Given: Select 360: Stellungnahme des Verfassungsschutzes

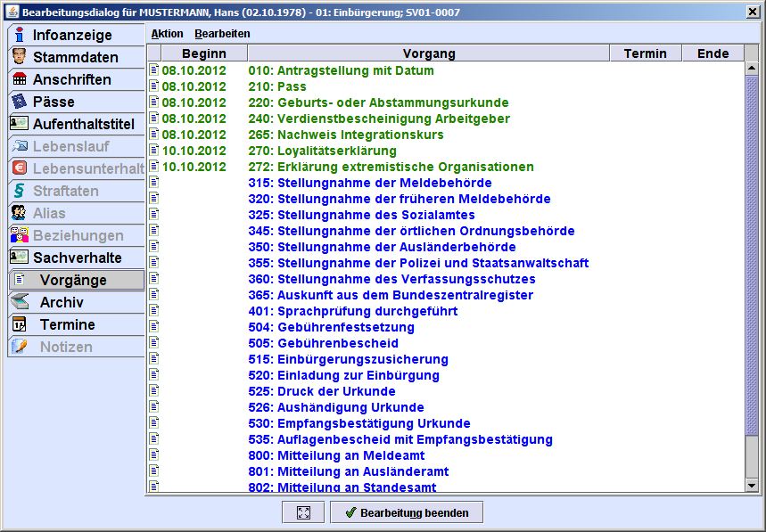Looking at the screenshot, I should coord(391,279).
